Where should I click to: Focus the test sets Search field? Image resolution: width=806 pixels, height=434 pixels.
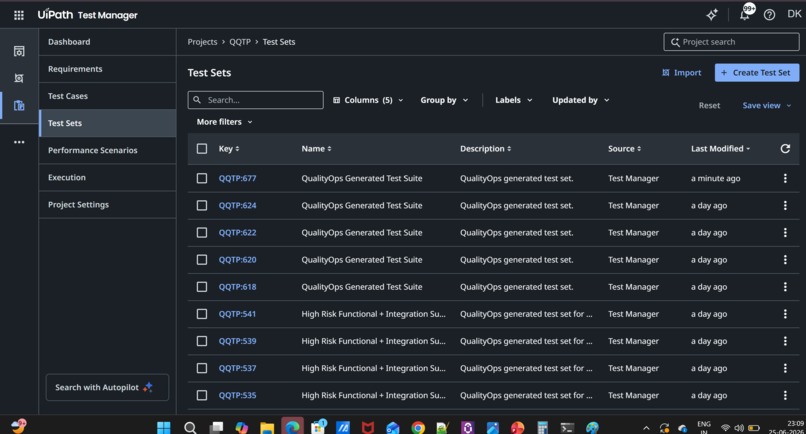tap(255, 100)
